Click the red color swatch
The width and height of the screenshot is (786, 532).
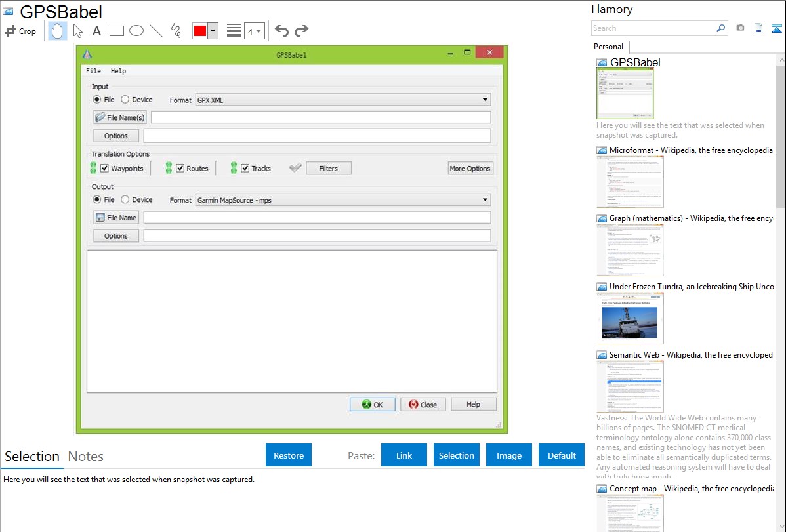point(200,31)
